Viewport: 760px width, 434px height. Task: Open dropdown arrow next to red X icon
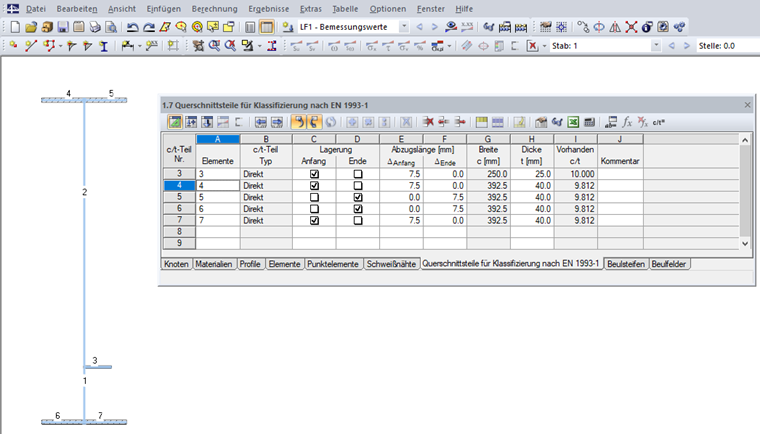click(545, 46)
